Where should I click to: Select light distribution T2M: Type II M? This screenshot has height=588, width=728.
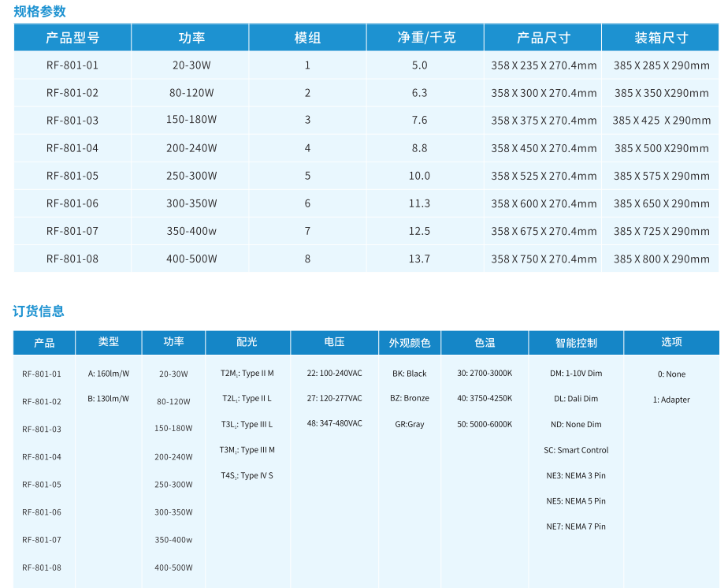coord(247,374)
